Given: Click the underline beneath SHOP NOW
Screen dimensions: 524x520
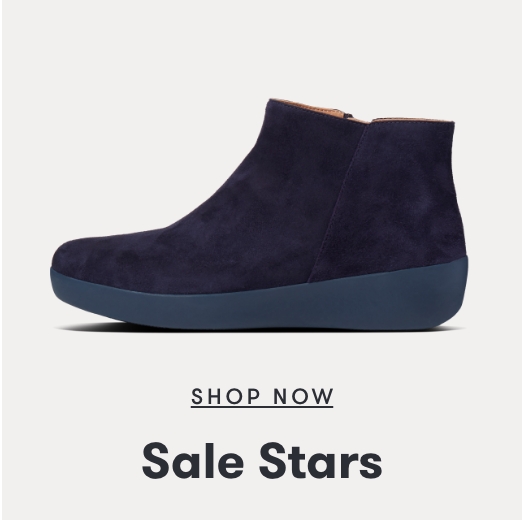Looking at the screenshot, I should tap(262, 406).
